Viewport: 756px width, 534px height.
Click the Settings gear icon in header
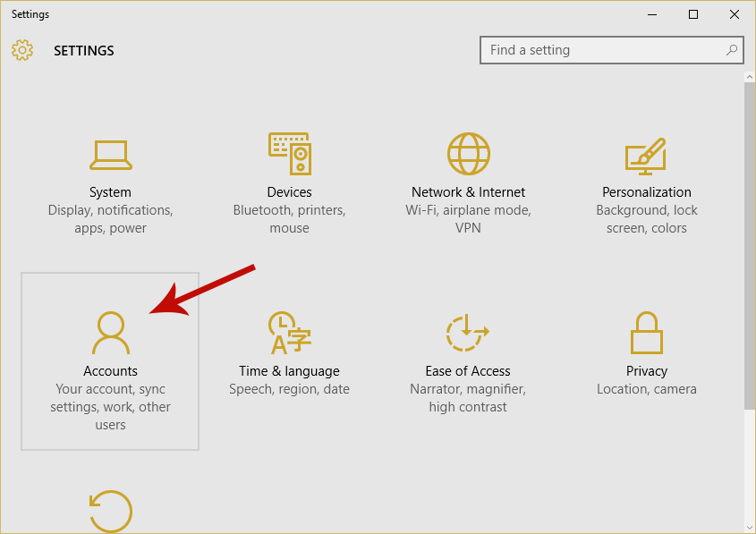(22, 50)
